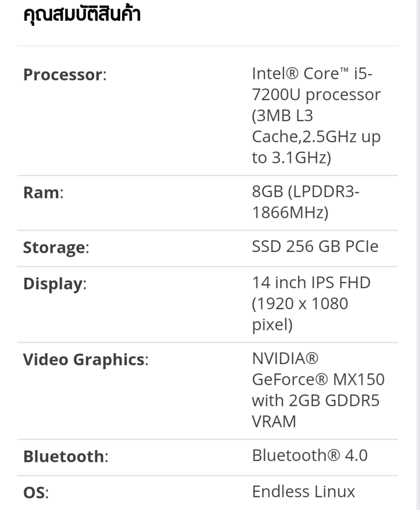Click the Bluetooth 4.0 value
This screenshot has width=420, height=510.
point(310,455)
